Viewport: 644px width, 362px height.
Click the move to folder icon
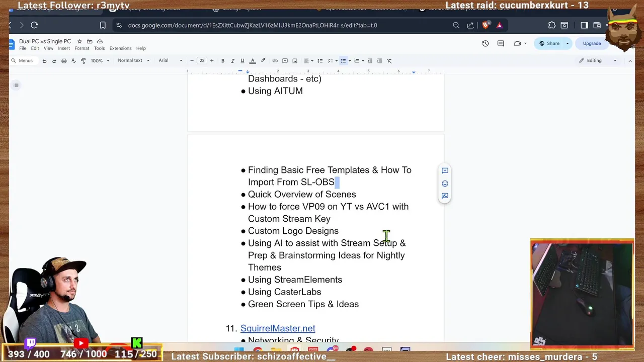click(90, 41)
